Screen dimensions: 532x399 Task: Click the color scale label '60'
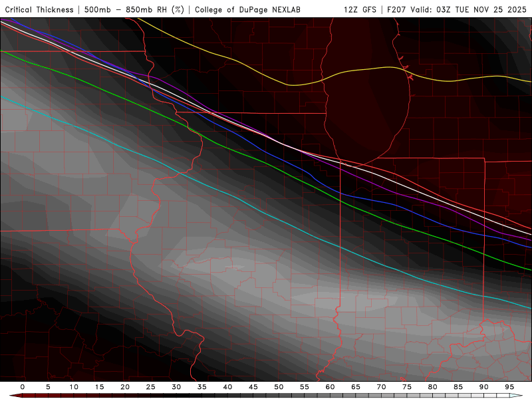[330, 387]
